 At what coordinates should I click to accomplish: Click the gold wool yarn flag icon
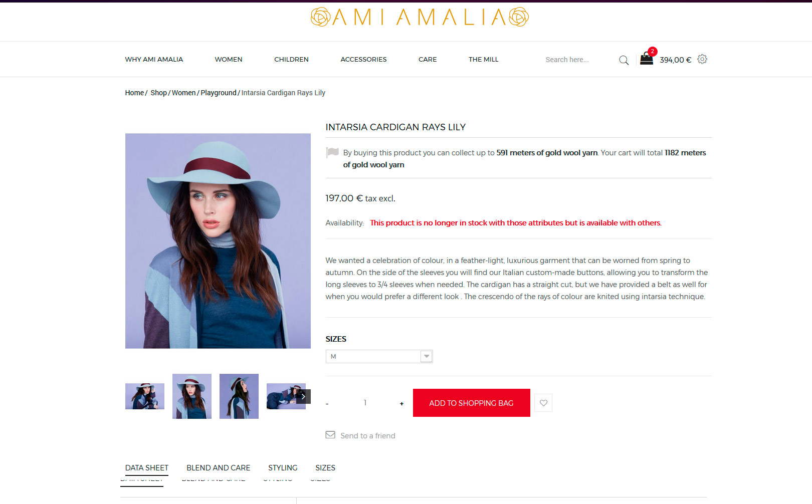pos(332,152)
